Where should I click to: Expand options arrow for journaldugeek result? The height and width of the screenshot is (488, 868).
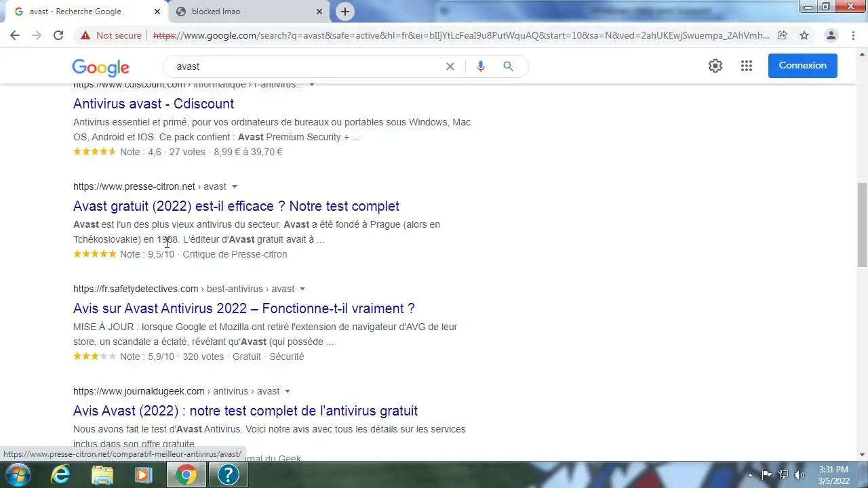point(288,391)
